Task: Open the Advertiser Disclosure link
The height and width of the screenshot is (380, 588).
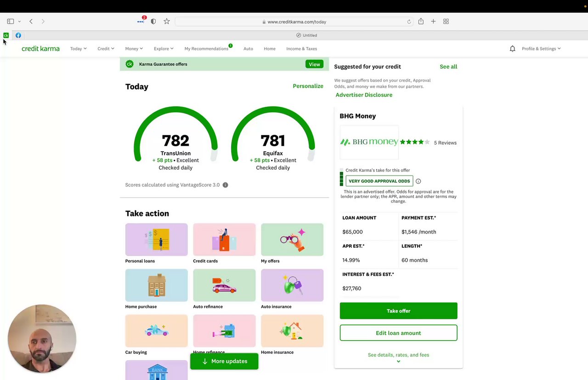Action: pyautogui.click(x=364, y=95)
